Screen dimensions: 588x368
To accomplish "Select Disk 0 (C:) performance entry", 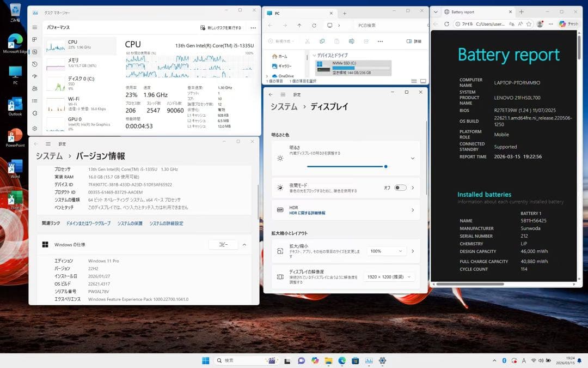I will click(x=81, y=83).
